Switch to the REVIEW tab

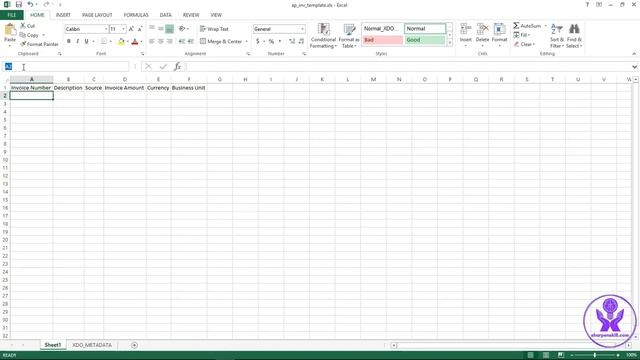[191, 15]
